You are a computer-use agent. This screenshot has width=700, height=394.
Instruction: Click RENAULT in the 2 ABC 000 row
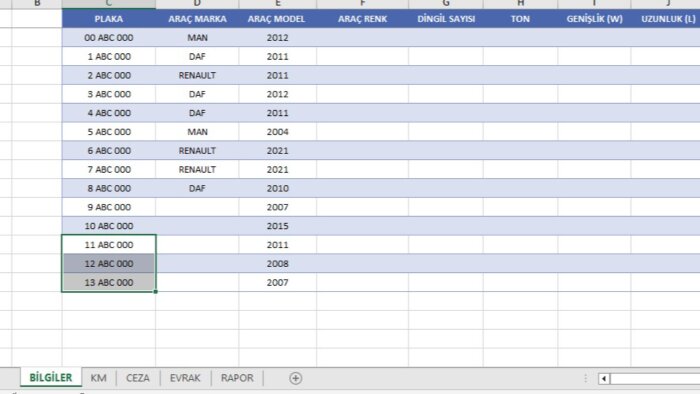197,75
